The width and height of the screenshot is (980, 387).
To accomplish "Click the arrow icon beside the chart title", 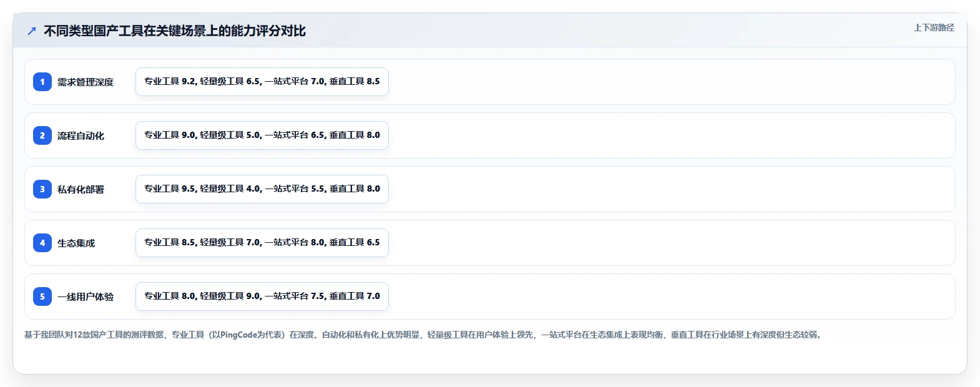I will (x=32, y=31).
